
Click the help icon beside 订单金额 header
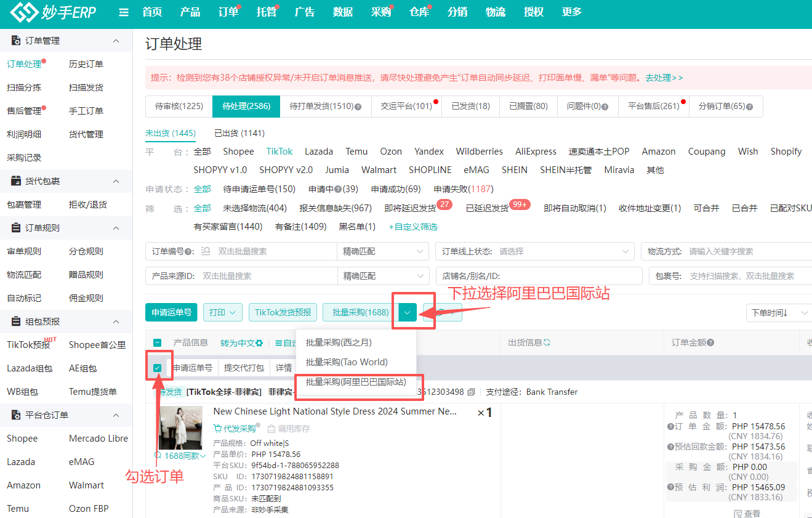[x=710, y=342]
